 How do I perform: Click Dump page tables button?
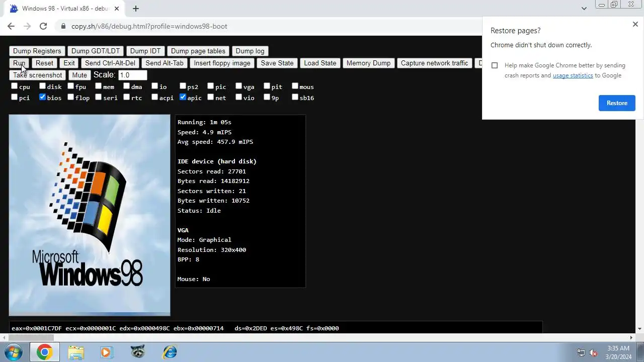pyautogui.click(x=198, y=51)
